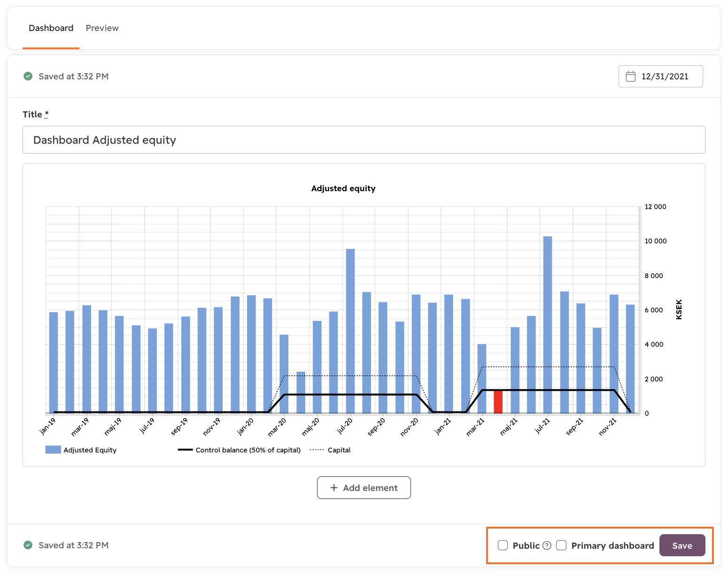Click the 12 000 y-axis value

(656, 207)
